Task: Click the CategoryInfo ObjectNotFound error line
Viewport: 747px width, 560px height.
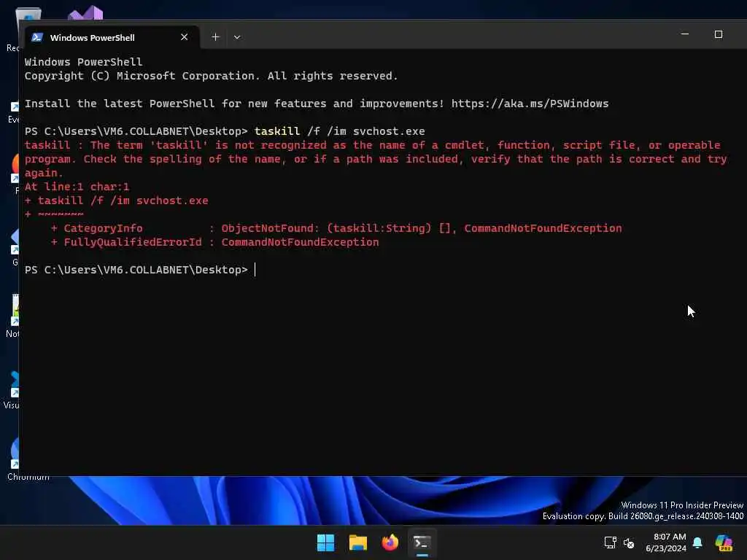Action: (x=336, y=228)
